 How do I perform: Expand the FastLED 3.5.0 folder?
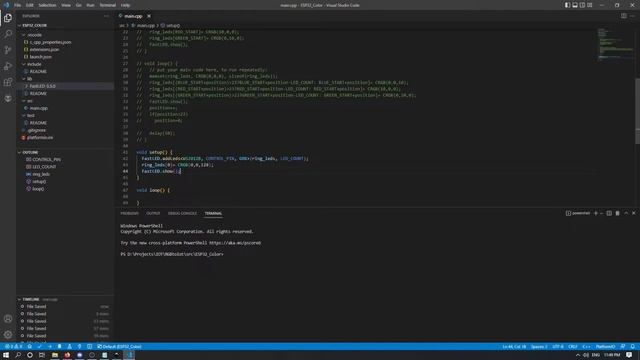(65, 86)
